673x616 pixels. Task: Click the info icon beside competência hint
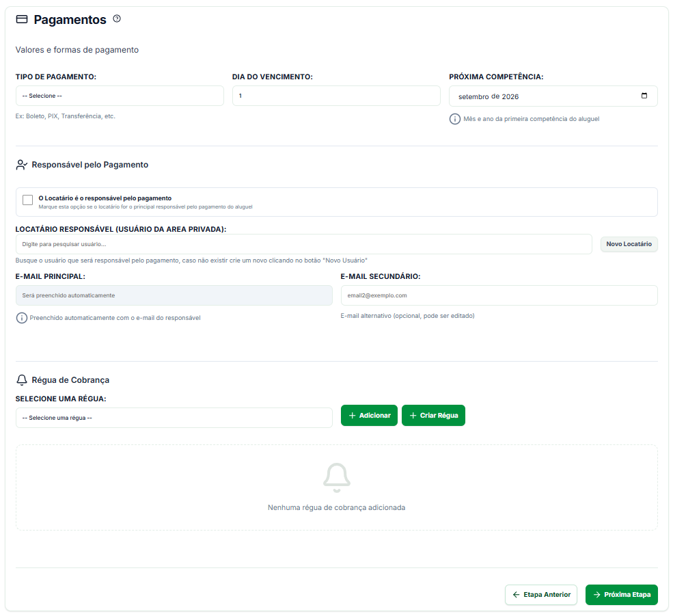(x=455, y=119)
